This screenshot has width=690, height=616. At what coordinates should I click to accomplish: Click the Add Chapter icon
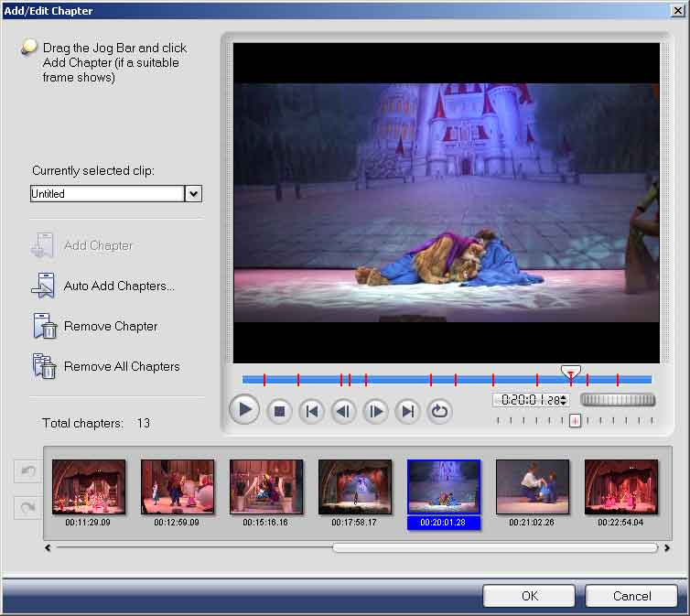click(43, 245)
